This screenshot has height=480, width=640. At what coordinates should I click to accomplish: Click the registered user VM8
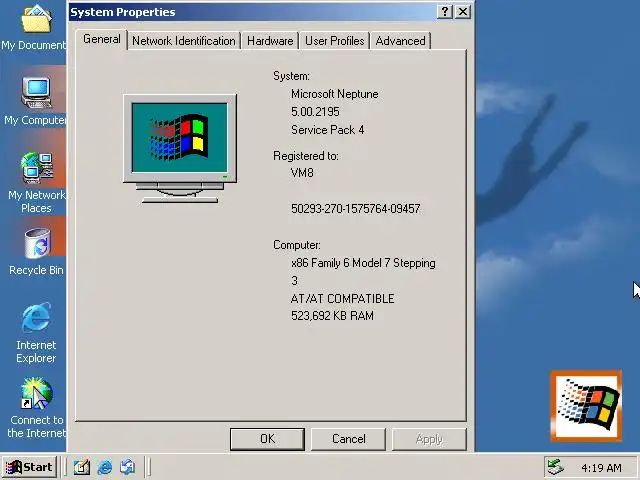pyautogui.click(x=302, y=173)
